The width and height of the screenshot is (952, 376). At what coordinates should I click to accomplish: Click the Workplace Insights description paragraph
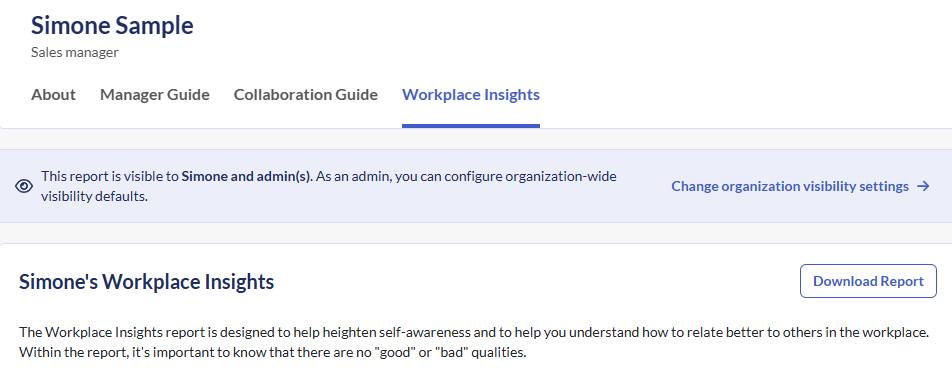tap(474, 343)
